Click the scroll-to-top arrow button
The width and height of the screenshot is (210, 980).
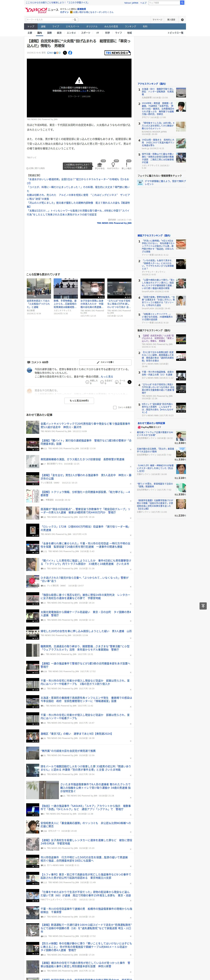(203, 606)
